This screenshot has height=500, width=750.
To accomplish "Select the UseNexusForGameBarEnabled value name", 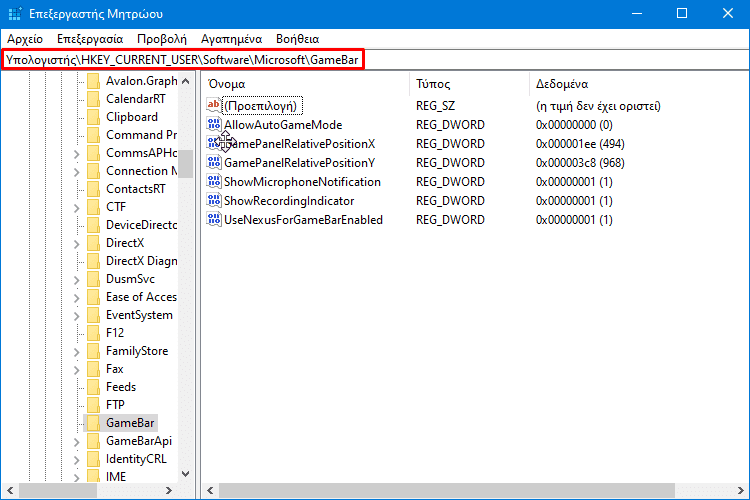I will 303,220.
